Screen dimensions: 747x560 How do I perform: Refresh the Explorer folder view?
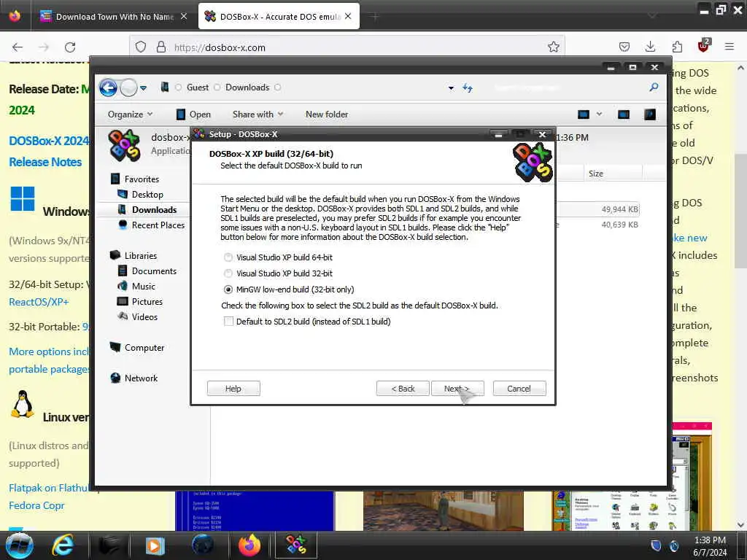pyautogui.click(x=468, y=87)
